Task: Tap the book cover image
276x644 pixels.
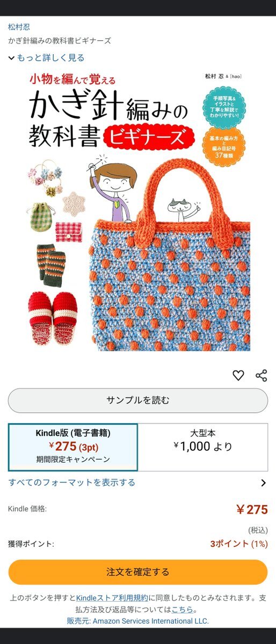Action: [x=138, y=210]
